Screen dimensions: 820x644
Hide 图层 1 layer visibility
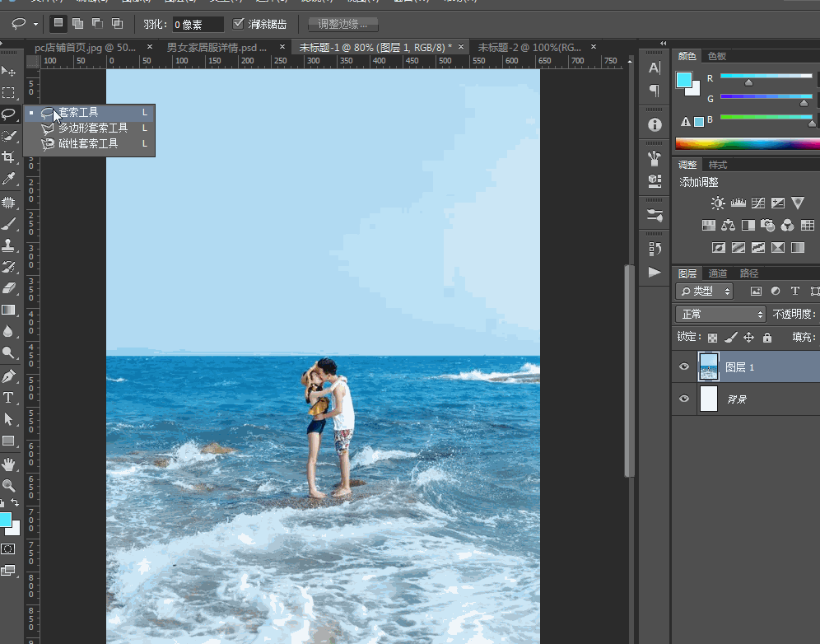click(683, 366)
